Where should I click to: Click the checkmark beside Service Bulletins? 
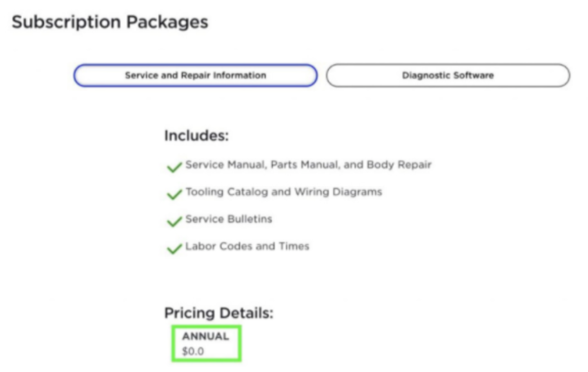coord(174,221)
